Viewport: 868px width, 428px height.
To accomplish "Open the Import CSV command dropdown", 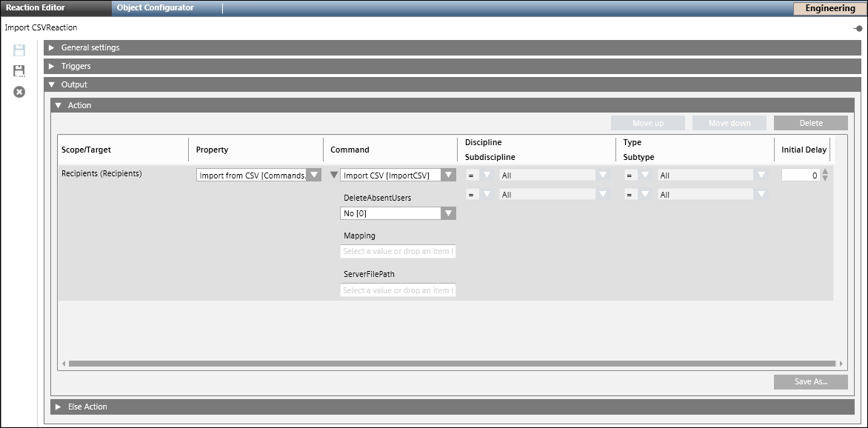I will coord(447,175).
